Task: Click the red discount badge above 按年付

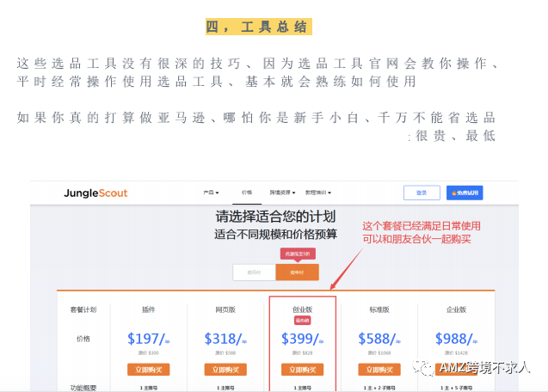Action: [298, 254]
